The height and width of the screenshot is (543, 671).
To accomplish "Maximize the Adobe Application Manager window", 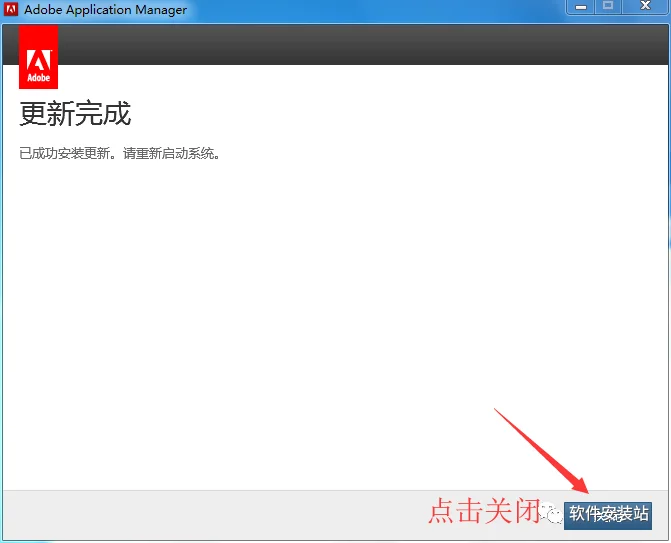I will point(608,7).
